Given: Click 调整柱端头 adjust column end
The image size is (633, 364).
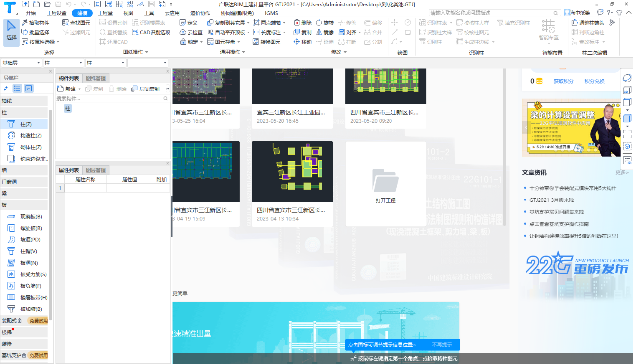Looking at the screenshot, I should pos(588,23).
